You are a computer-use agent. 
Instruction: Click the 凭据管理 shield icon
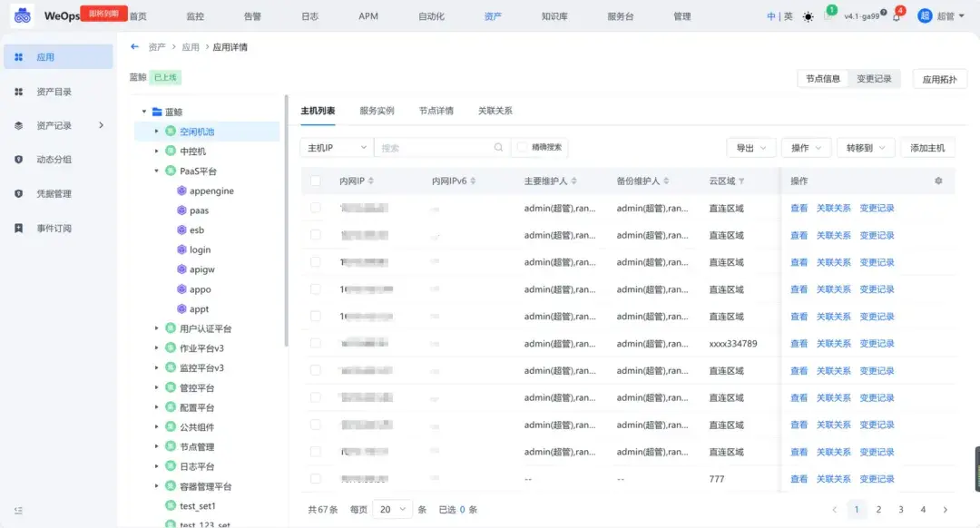tap(19, 194)
